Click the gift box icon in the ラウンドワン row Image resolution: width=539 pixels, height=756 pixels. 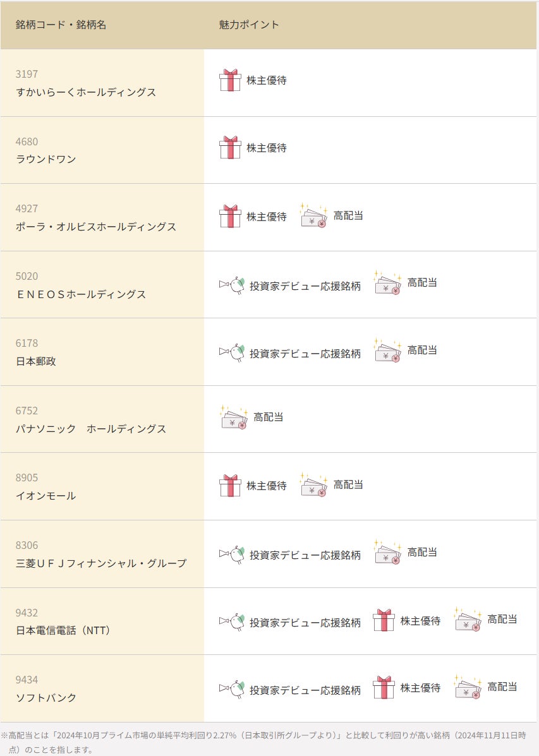[x=230, y=148]
